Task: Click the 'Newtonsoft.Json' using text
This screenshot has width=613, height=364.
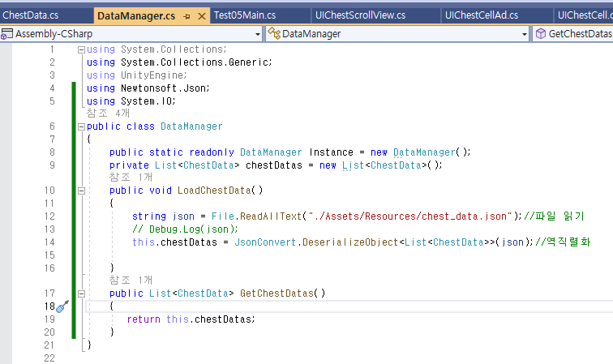Action: tap(164, 88)
